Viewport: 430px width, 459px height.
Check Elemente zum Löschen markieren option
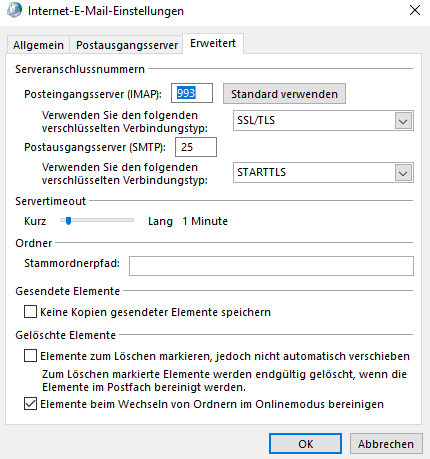pos(30,356)
